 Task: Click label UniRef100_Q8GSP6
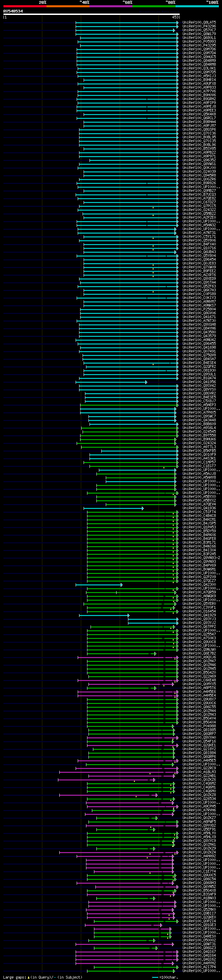pos(199,129)
